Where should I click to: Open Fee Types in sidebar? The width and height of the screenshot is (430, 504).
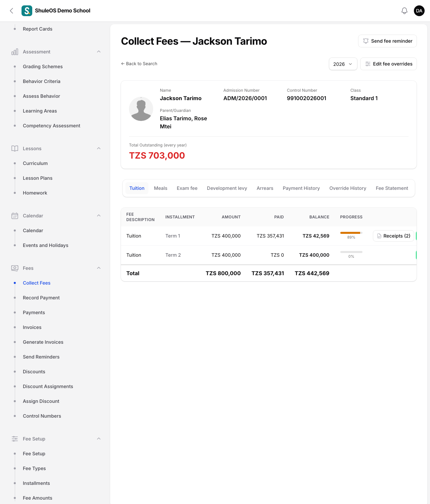point(34,468)
